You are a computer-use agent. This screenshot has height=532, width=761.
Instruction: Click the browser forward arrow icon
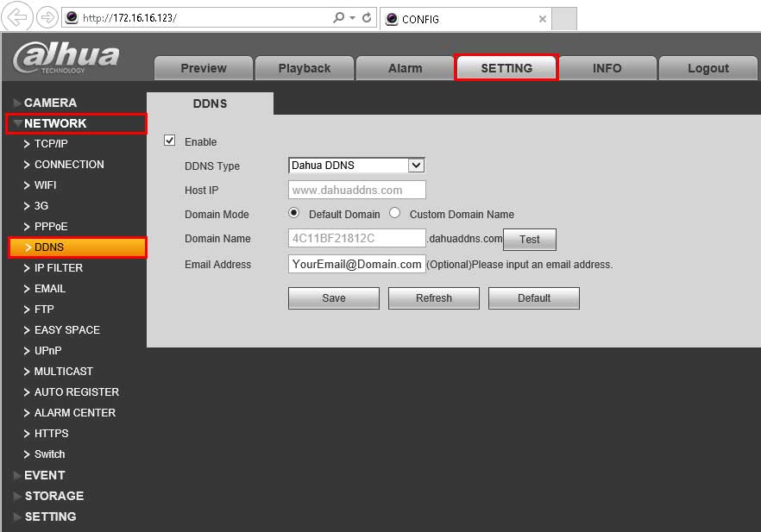pyautogui.click(x=47, y=16)
